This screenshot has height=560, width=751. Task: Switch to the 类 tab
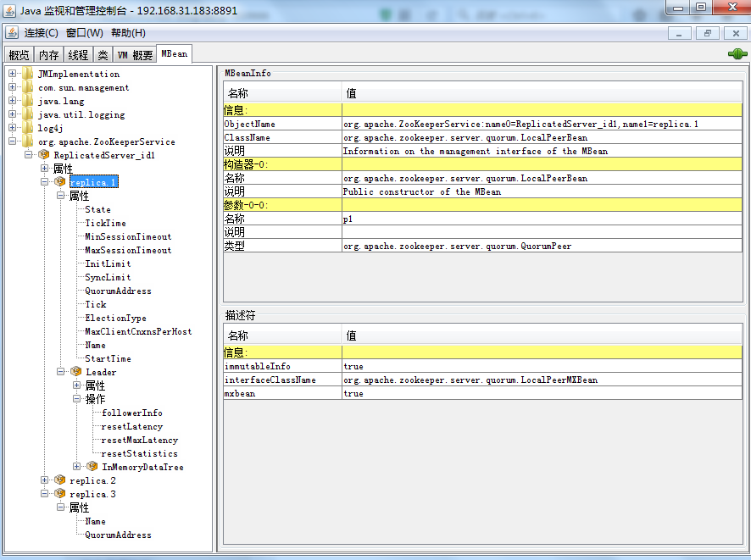point(103,55)
